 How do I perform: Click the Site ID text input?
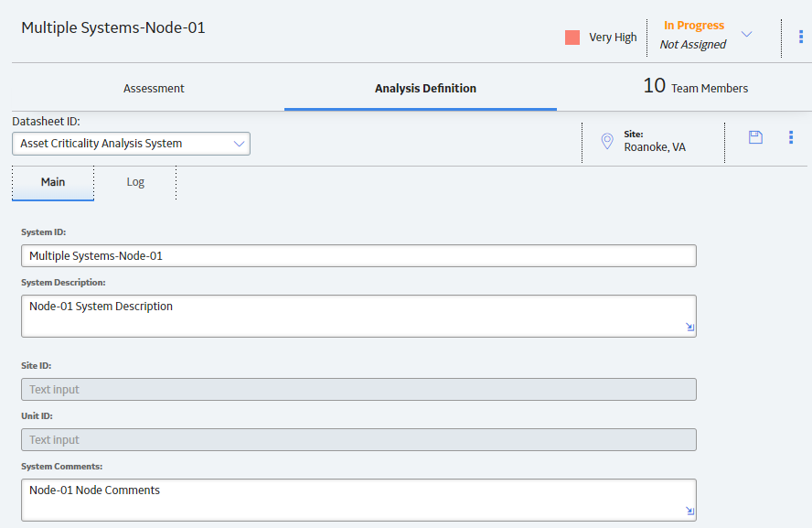coord(358,389)
